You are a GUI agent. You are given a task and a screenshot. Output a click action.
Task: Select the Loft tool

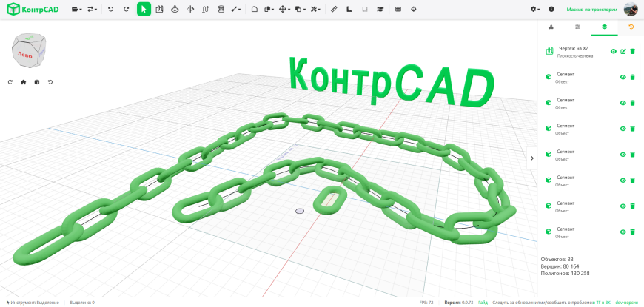pos(221,9)
